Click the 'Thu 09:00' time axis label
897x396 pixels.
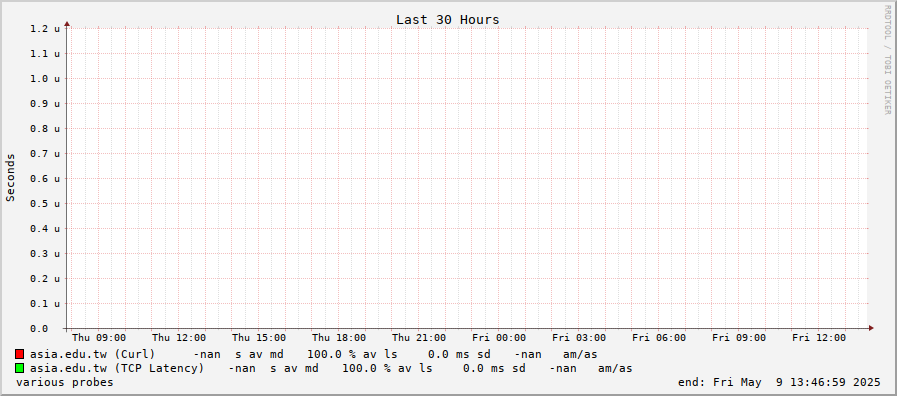[99, 338]
